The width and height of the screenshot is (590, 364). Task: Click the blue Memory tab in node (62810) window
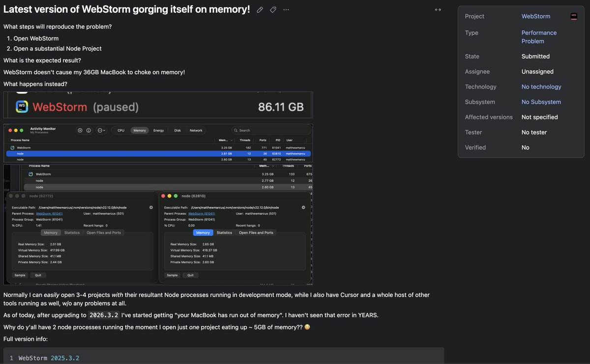coord(203,233)
